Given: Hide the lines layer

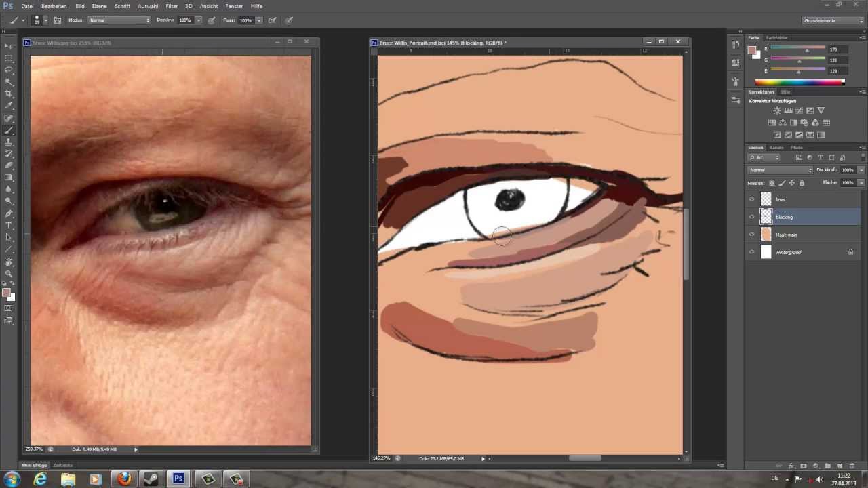Looking at the screenshot, I should [751, 199].
